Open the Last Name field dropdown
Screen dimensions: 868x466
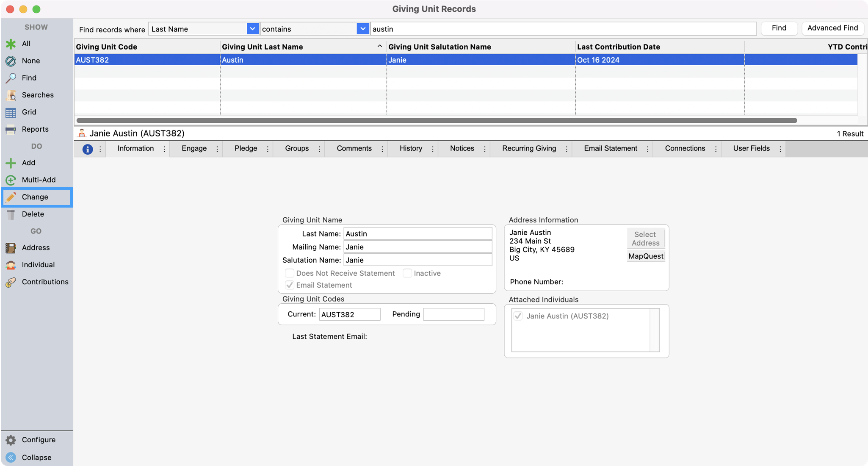[252, 29]
